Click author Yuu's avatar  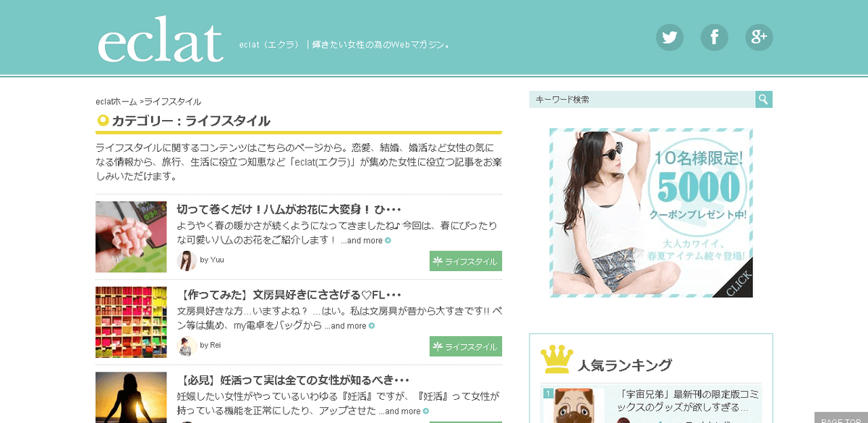click(x=187, y=260)
